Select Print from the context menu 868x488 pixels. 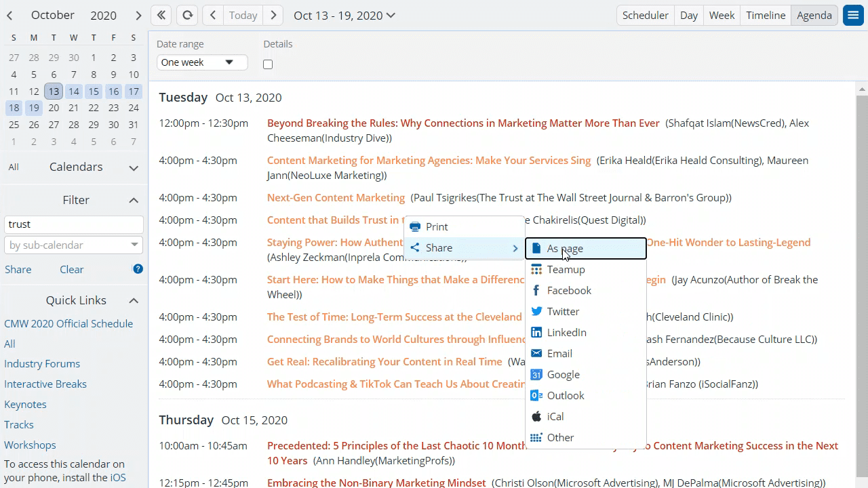(437, 226)
